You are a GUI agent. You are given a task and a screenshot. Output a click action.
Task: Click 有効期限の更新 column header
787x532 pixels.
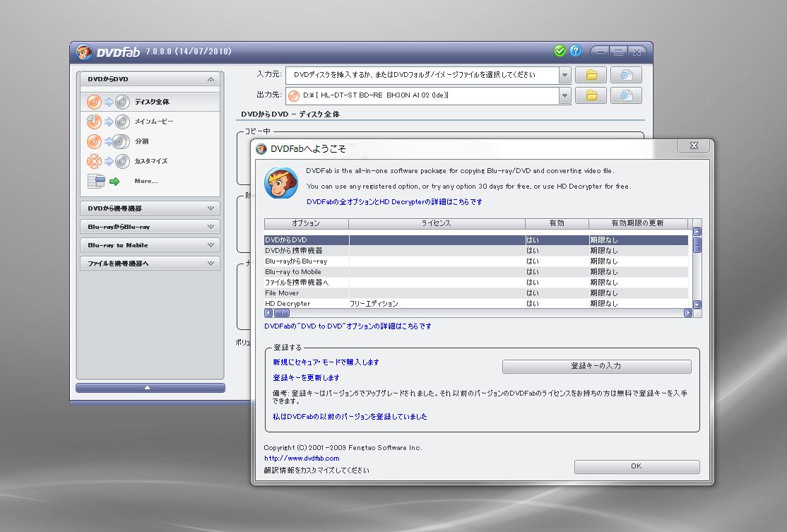(x=638, y=223)
